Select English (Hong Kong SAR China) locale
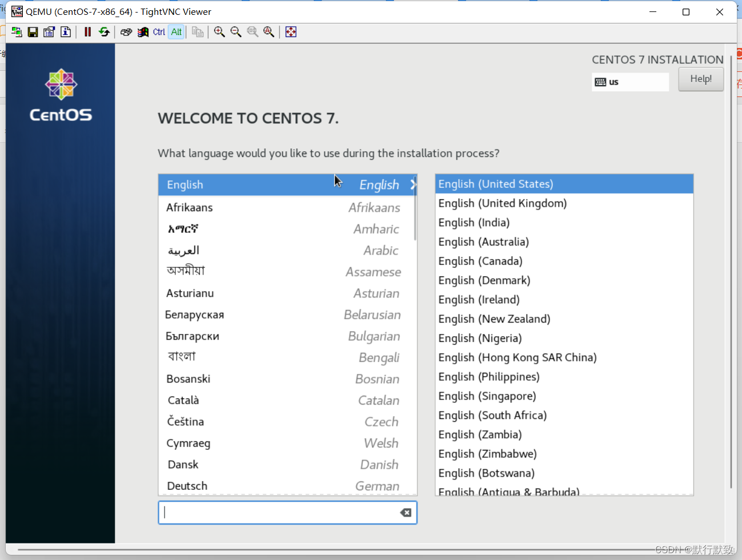This screenshot has width=742, height=560. coord(564,357)
